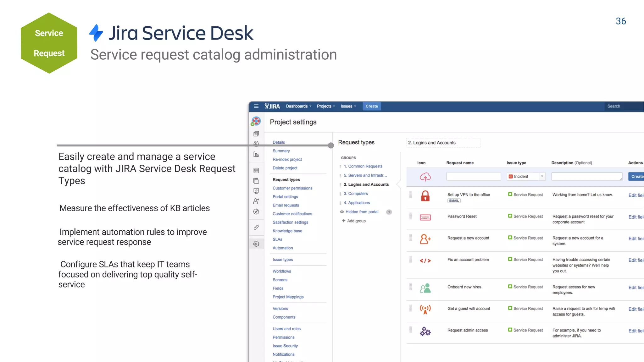This screenshot has height=362, width=644.
Task: Open the sidebar icon below the bar chart
Action: (x=256, y=170)
